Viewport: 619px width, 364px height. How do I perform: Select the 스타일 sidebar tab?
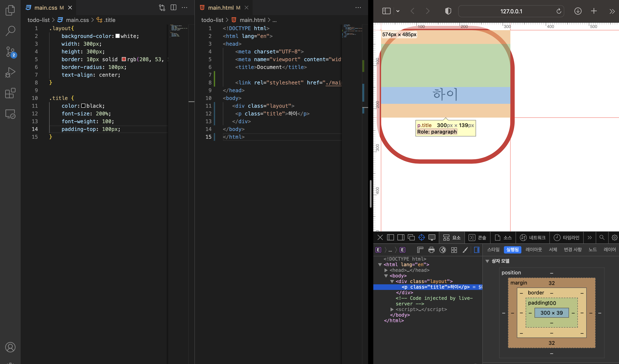[x=493, y=250]
